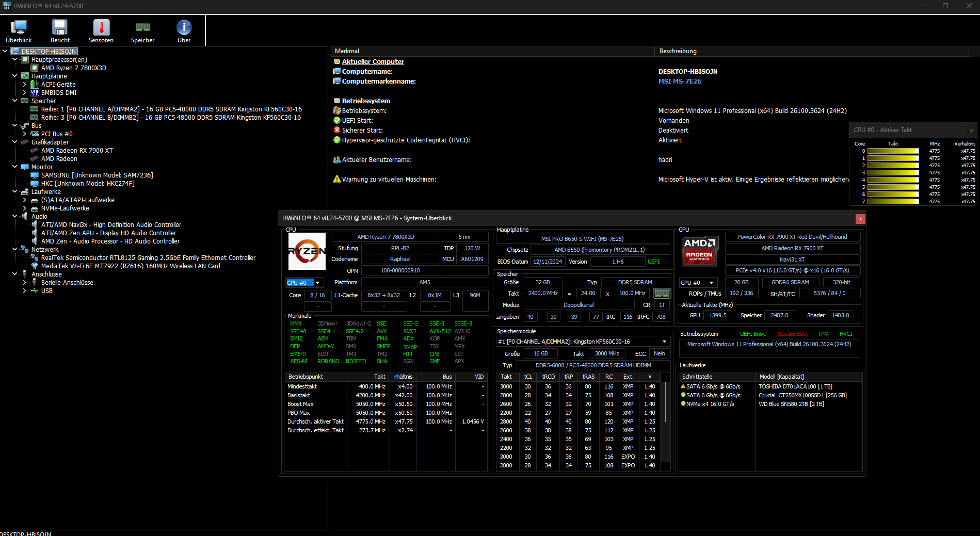Click the Schnittstelle column header
The width and height of the screenshot is (980, 536).
(716, 377)
